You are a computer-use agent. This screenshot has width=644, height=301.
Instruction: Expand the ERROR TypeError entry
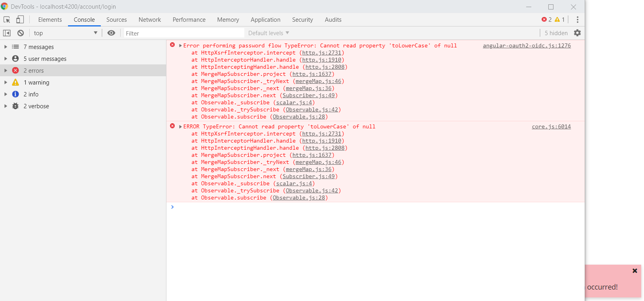(181, 127)
